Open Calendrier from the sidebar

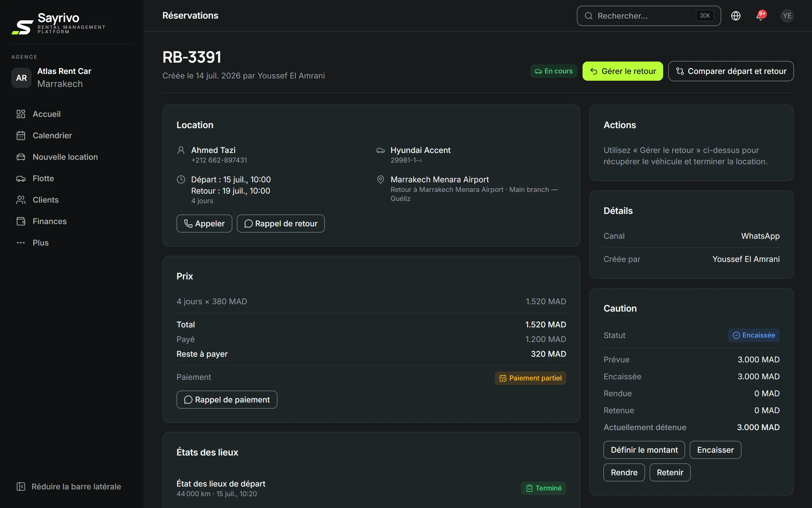(x=72, y=135)
